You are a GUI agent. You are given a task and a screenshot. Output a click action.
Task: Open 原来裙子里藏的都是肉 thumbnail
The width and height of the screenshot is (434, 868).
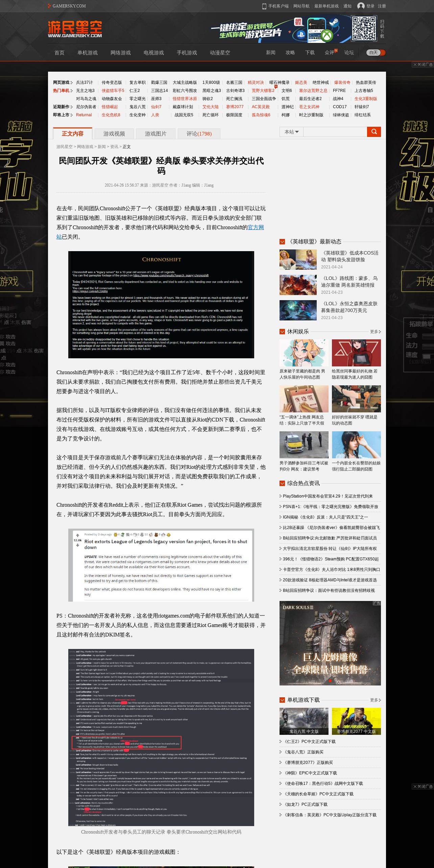(304, 353)
